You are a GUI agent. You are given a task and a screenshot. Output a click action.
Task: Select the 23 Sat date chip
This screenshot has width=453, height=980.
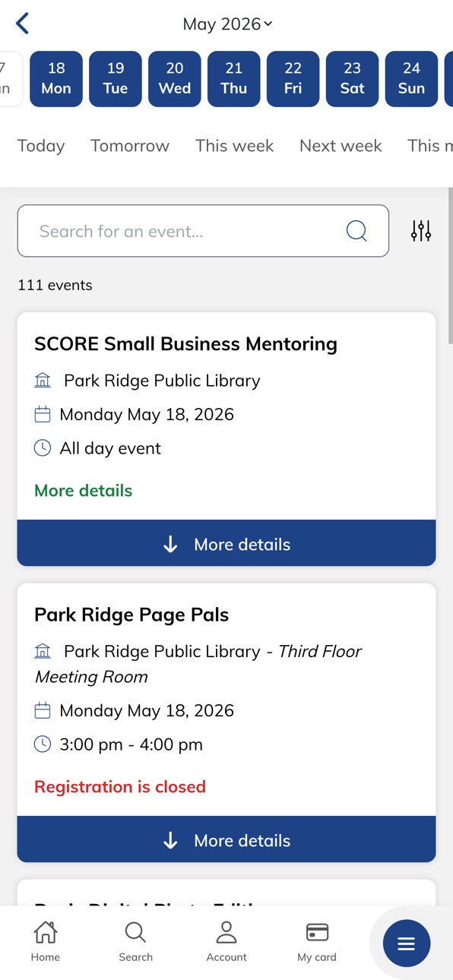pos(353,79)
